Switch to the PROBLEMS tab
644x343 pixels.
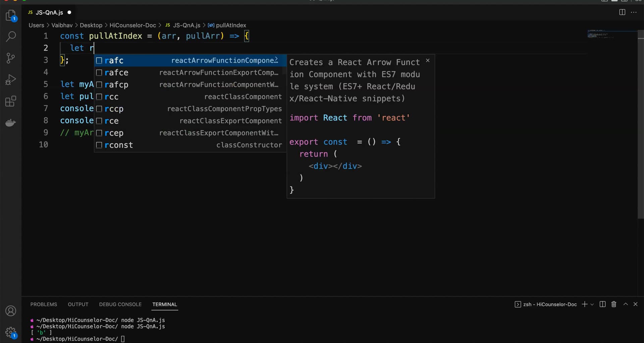(x=44, y=304)
